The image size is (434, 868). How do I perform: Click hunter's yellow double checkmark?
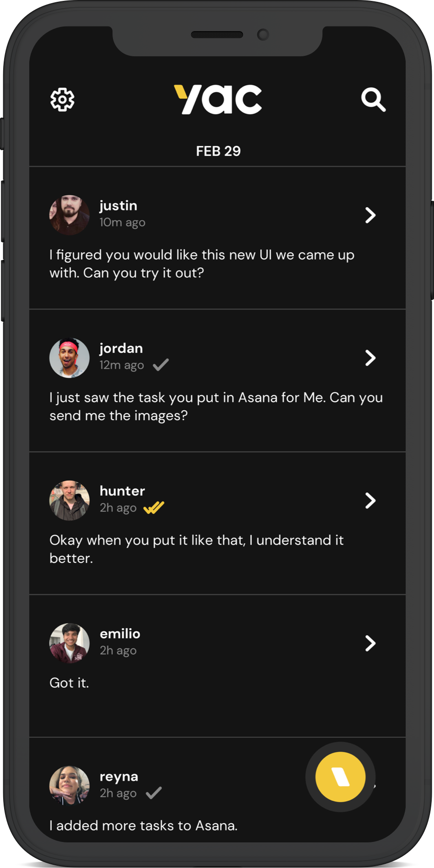point(153,507)
